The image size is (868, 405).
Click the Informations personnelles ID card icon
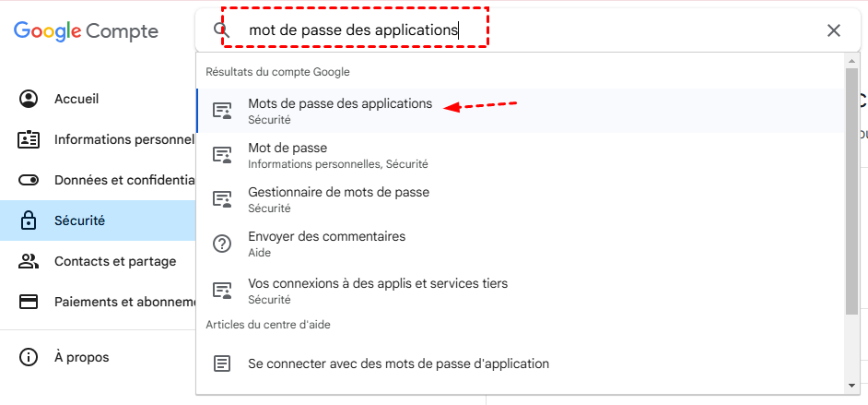[x=29, y=139]
